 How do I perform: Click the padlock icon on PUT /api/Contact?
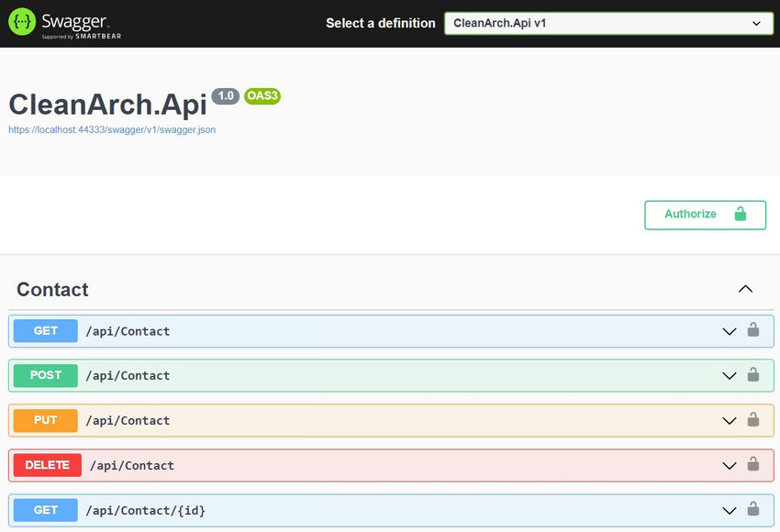754,420
